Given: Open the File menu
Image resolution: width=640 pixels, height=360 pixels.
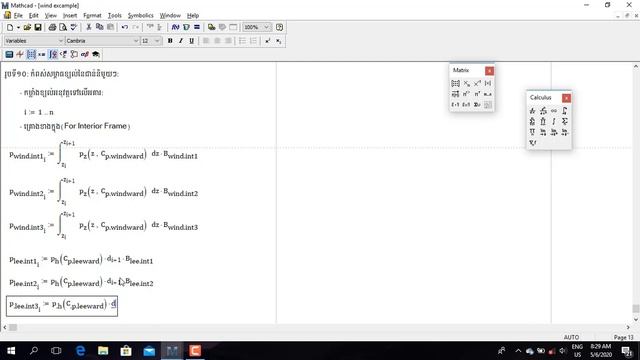Looking at the screenshot, I should (18, 16).
